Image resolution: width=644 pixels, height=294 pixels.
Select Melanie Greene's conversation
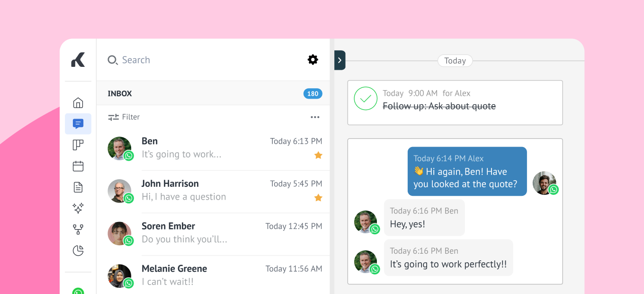pos(213,275)
